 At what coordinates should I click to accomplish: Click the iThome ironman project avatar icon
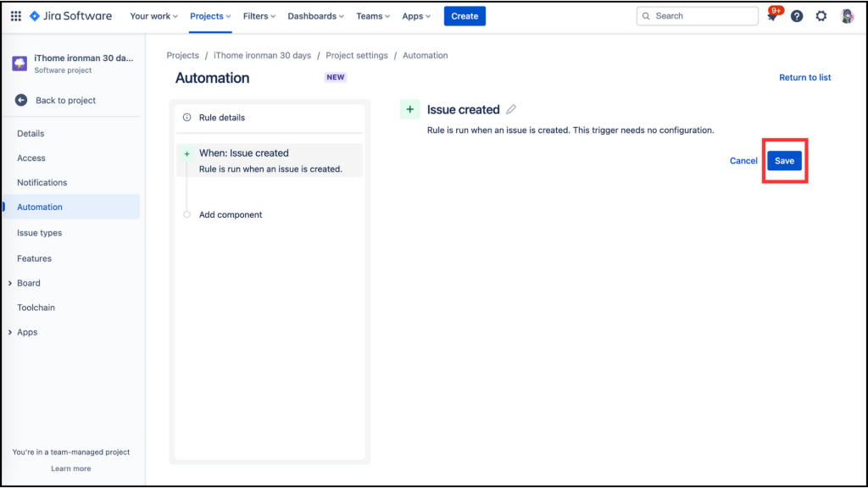pyautogui.click(x=19, y=63)
